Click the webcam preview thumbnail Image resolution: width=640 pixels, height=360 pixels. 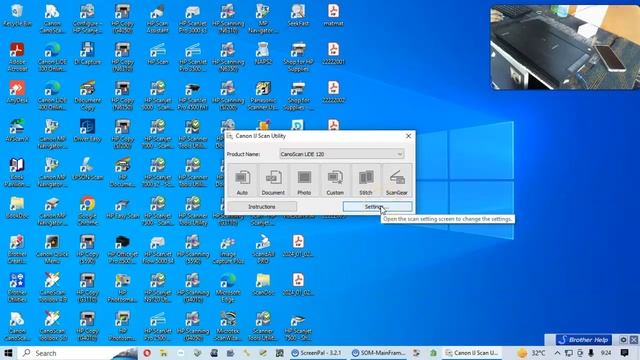(565, 47)
